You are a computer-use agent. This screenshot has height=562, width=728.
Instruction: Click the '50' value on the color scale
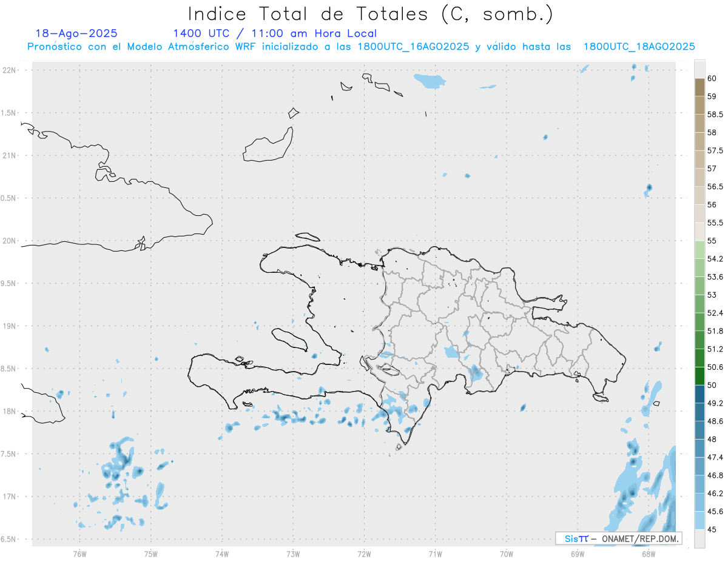[x=712, y=385]
